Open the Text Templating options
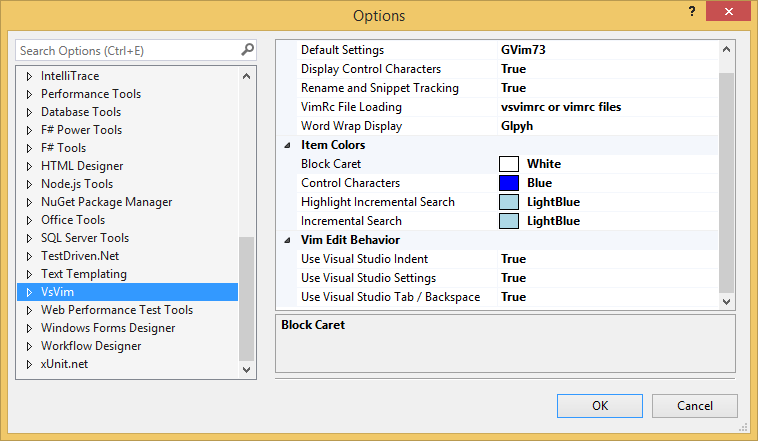 [83, 274]
